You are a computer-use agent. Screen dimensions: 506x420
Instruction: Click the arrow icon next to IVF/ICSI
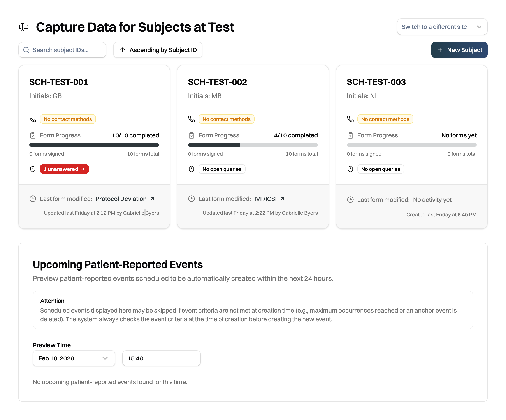(282, 199)
